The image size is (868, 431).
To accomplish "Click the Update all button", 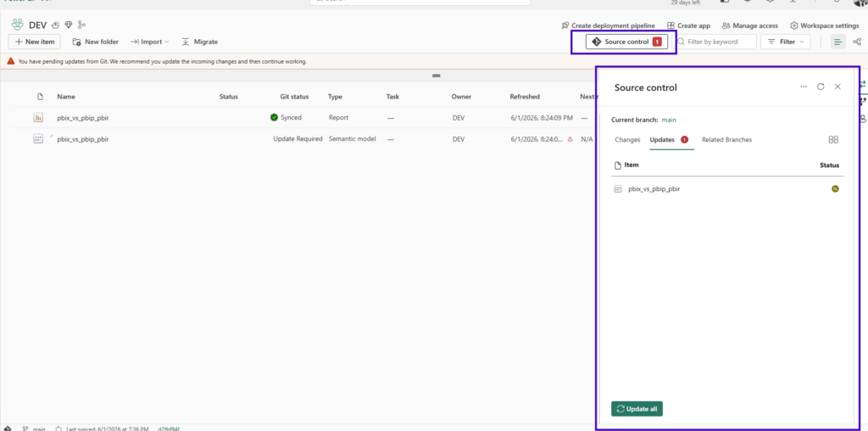I will tap(637, 409).
